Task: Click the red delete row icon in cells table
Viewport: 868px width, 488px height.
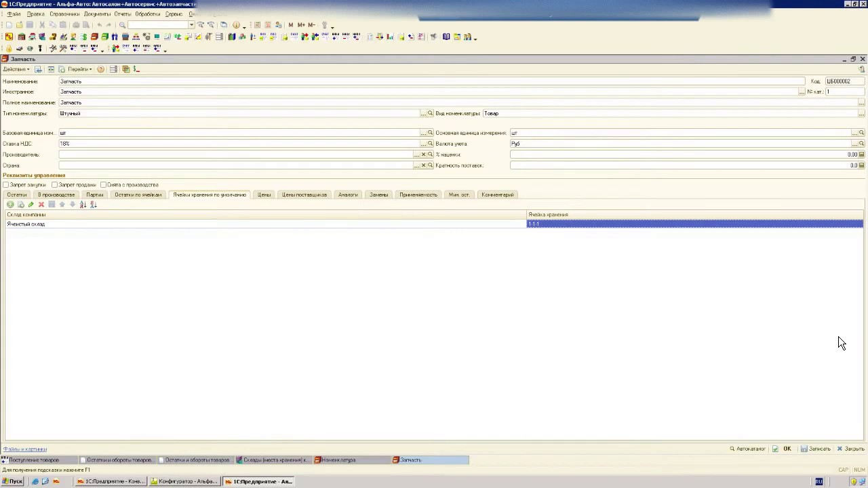Action: pos(41,205)
